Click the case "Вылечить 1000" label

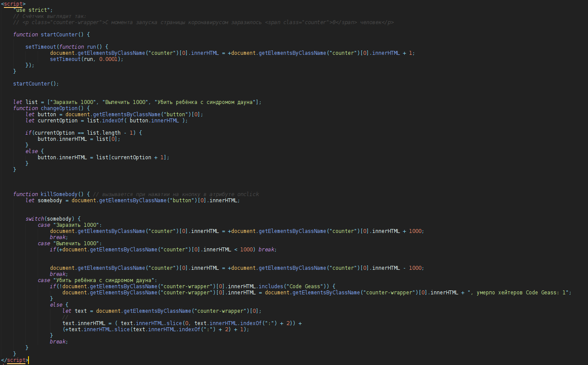point(69,243)
